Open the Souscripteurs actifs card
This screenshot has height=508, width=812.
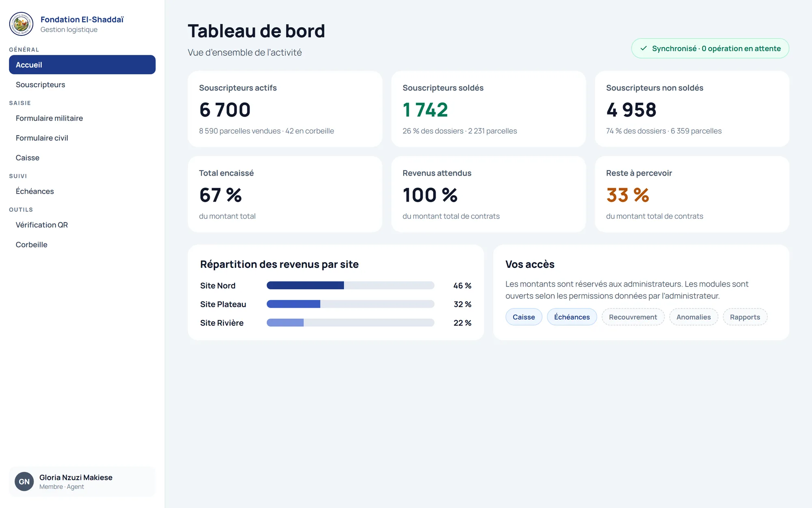[x=285, y=109]
